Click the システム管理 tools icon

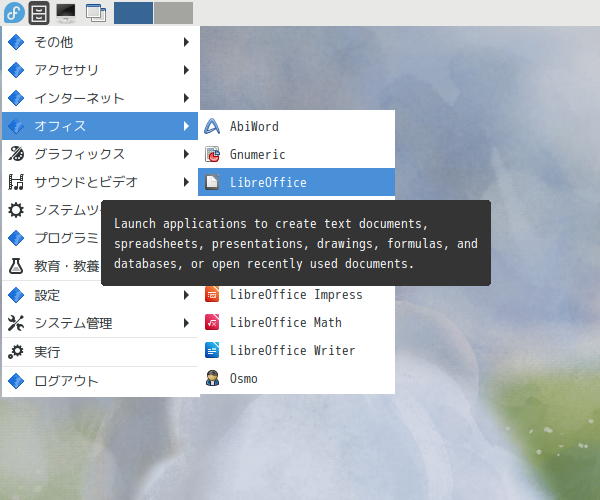(x=16, y=323)
